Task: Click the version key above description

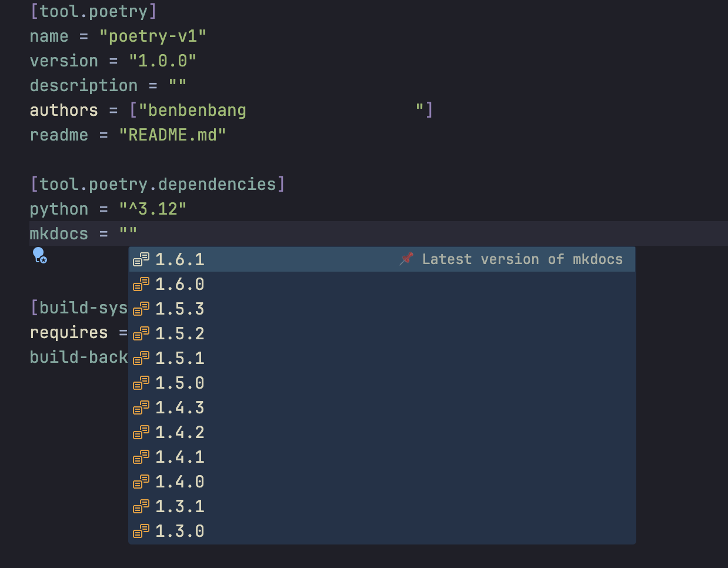Action: 64,61
